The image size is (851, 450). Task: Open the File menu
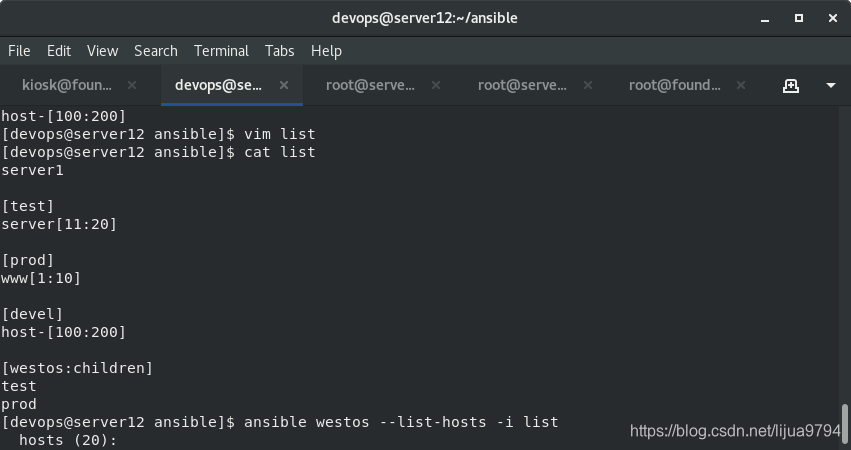[19, 51]
